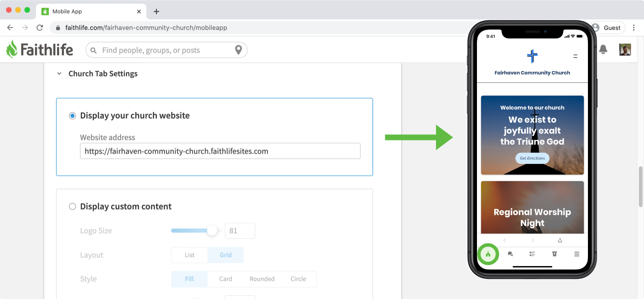This screenshot has width=644, height=299.
Task: Choose the Grid layout
Action: coord(226,255)
